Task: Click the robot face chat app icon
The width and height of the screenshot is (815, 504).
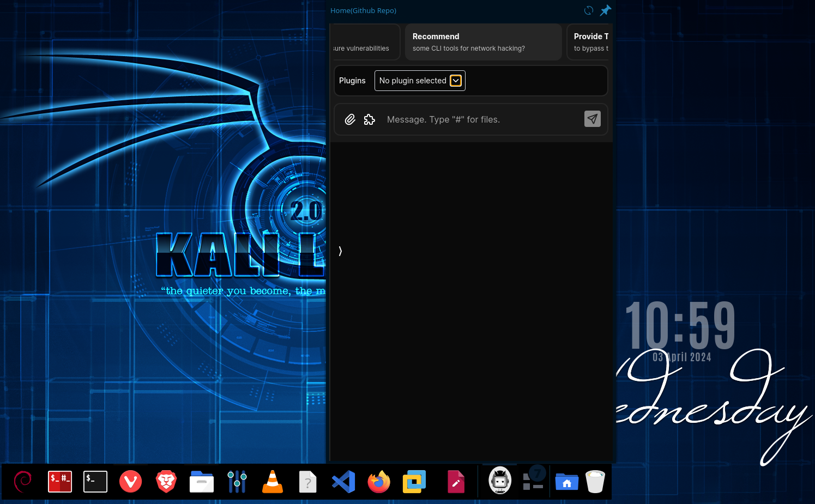Action: pyautogui.click(x=500, y=481)
